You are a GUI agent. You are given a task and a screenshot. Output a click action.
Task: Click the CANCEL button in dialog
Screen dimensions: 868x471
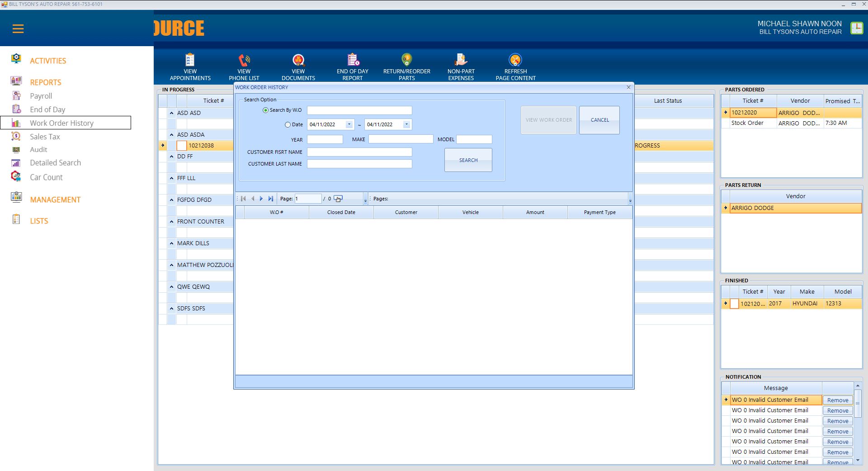coord(599,120)
